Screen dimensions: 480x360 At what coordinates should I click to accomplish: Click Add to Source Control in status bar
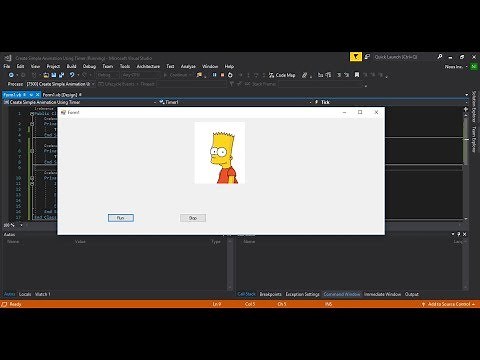pos(449,304)
